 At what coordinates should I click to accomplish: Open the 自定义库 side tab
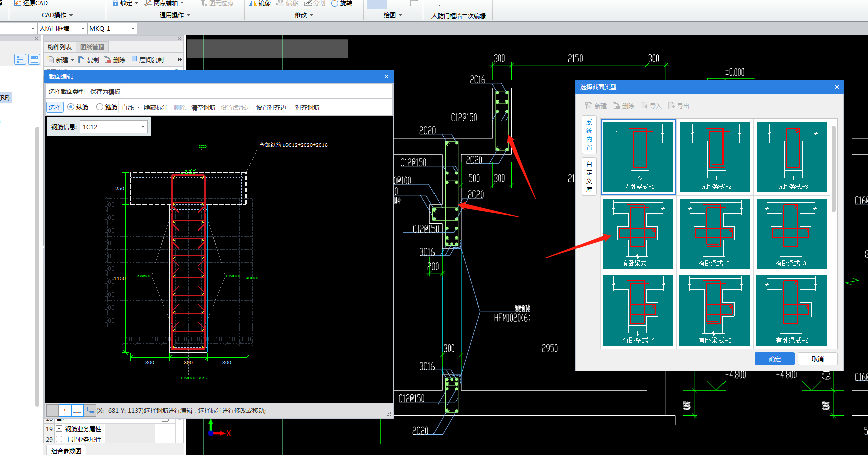coord(589,177)
